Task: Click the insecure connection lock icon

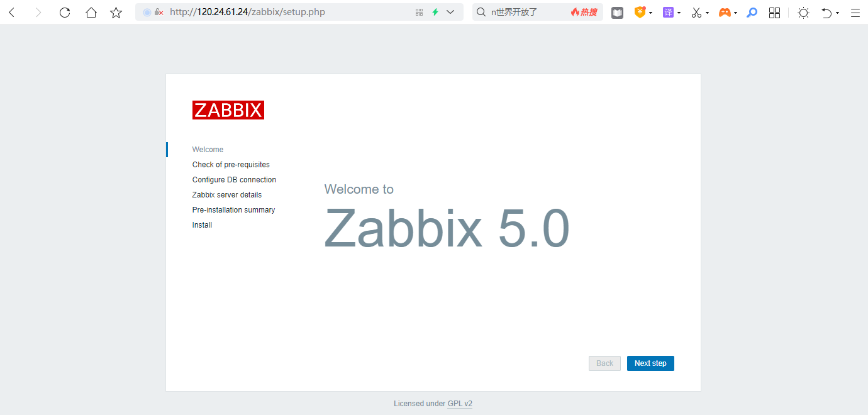Action: pyautogui.click(x=159, y=12)
